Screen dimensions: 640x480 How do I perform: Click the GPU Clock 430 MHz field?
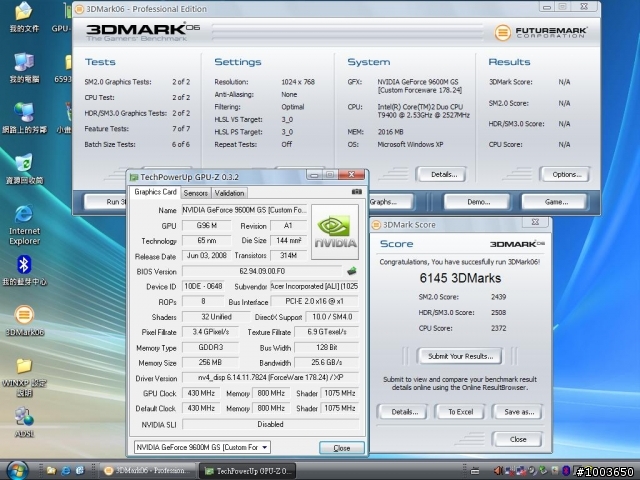click(x=201, y=393)
